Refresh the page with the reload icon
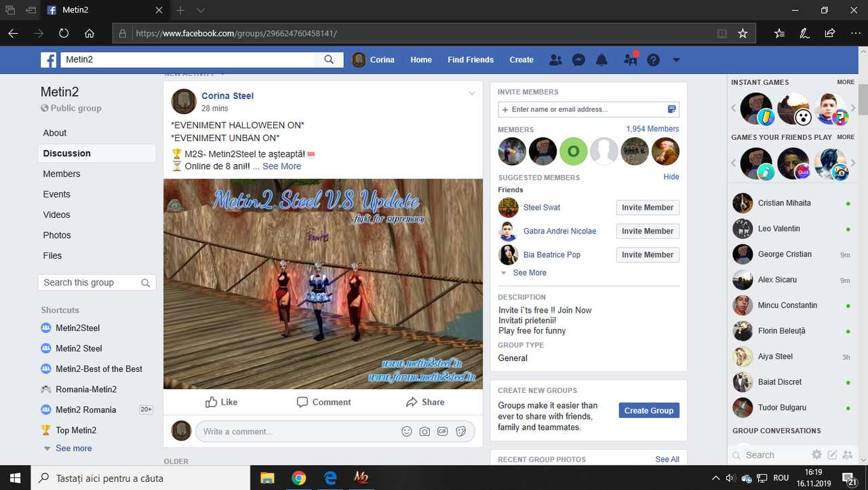This screenshot has height=490, width=868. [64, 33]
